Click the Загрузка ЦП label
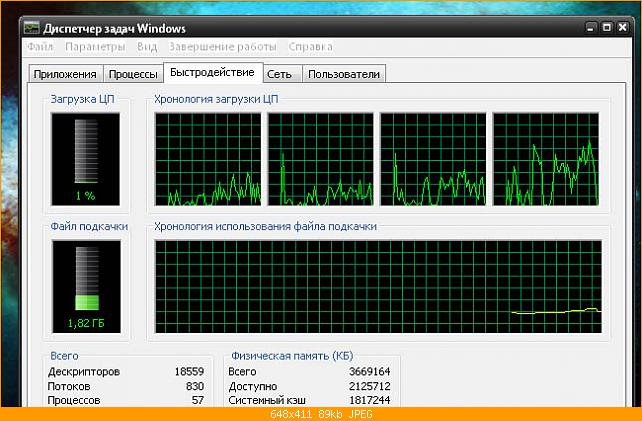The image size is (642, 421). [x=82, y=99]
